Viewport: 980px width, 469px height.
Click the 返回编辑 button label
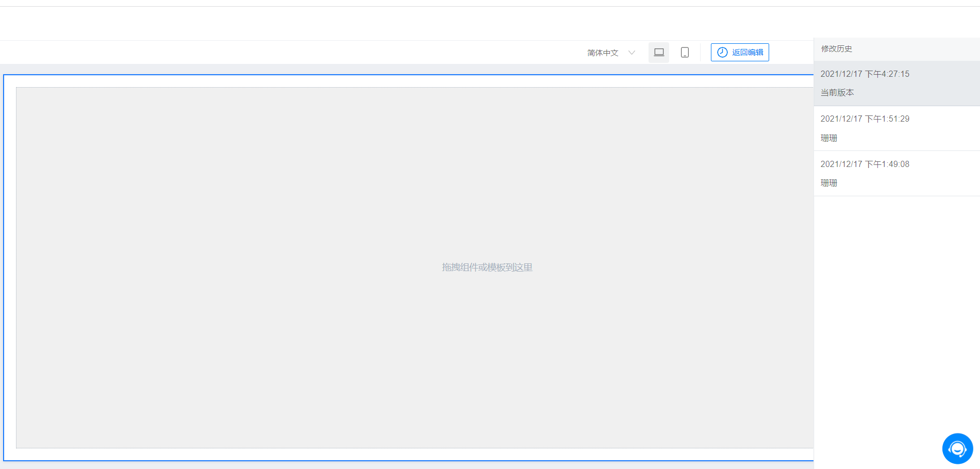point(748,53)
